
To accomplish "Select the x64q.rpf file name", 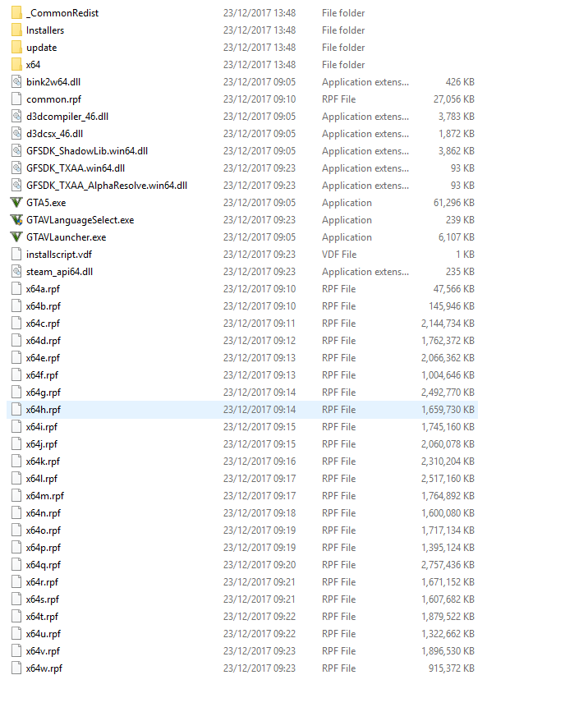I will tap(44, 565).
